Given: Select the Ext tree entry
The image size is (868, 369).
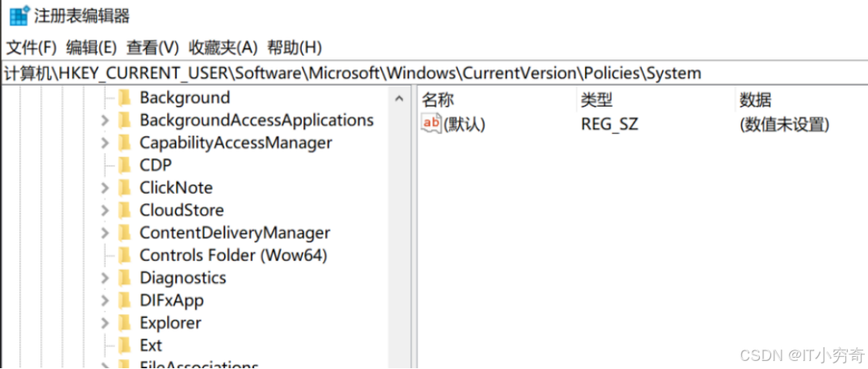Looking at the screenshot, I should (151, 345).
